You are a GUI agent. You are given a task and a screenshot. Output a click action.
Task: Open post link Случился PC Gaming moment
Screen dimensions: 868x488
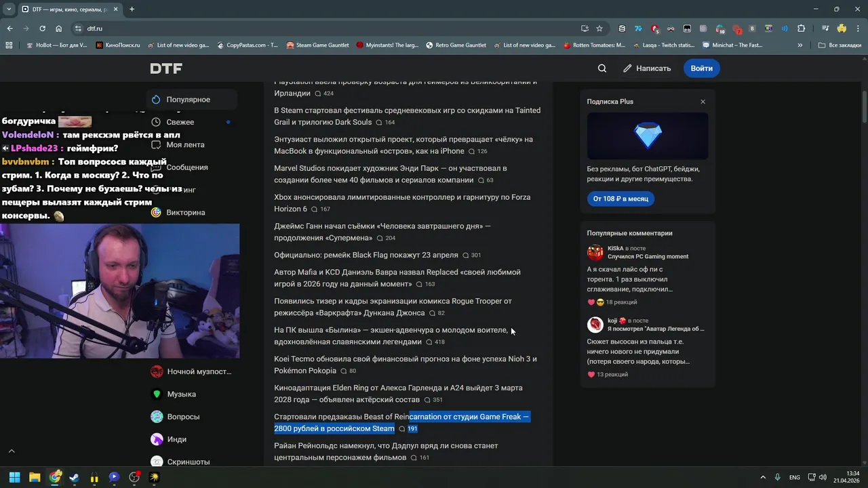[x=648, y=257]
